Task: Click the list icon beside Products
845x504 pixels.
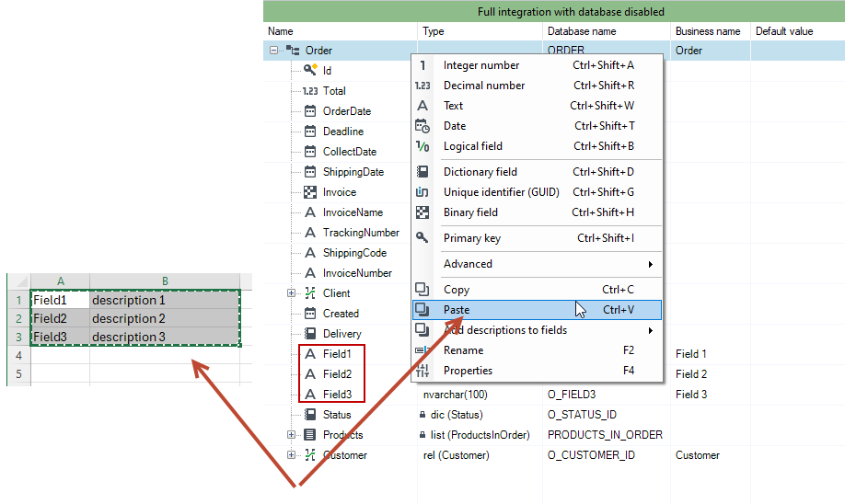Action: (x=310, y=434)
